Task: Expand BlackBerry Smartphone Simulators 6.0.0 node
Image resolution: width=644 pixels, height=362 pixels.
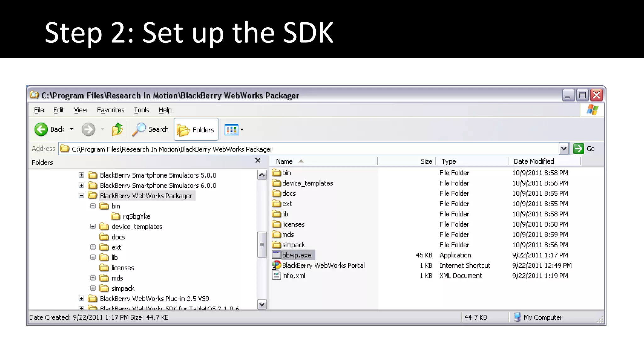Action: (81, 185)
